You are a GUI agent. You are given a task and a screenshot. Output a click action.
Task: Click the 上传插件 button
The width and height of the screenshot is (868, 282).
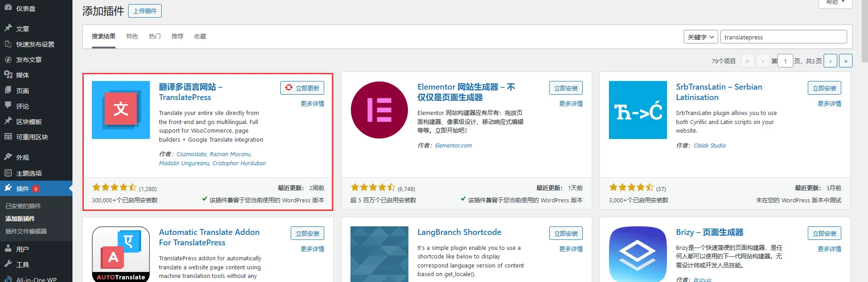tap(145, 11)
